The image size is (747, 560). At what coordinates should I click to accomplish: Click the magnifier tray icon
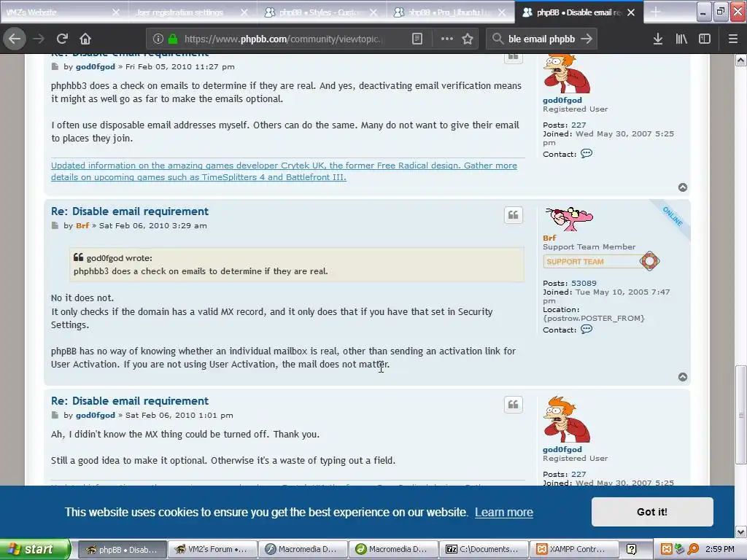pos(693,549)
